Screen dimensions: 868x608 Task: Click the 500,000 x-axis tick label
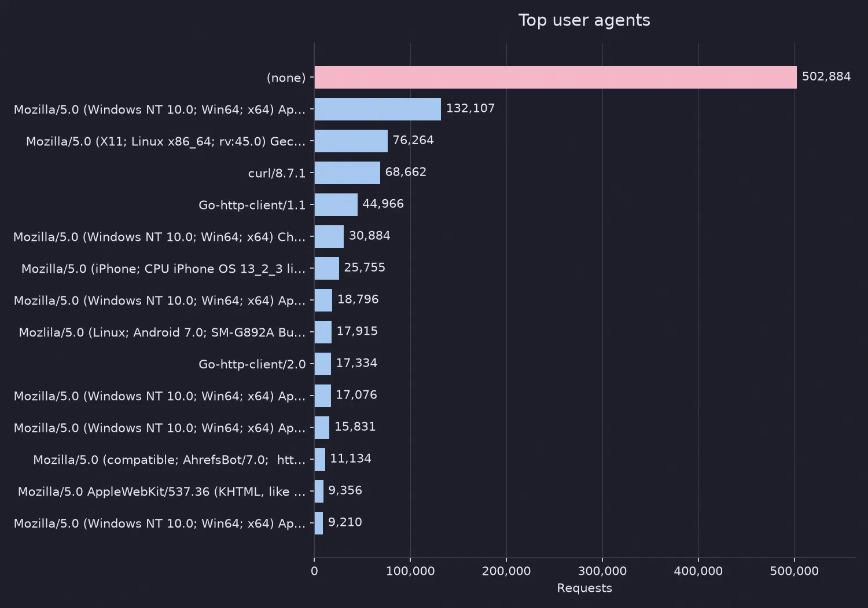795,571
